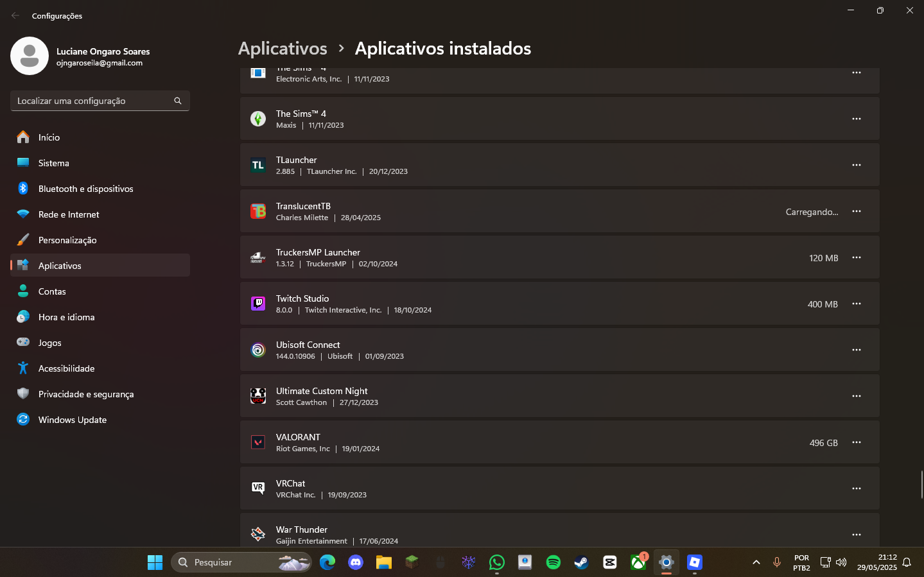Click the TranslucentTB app icon
Viewport: 924px width, 577px height.
(258, 211)
